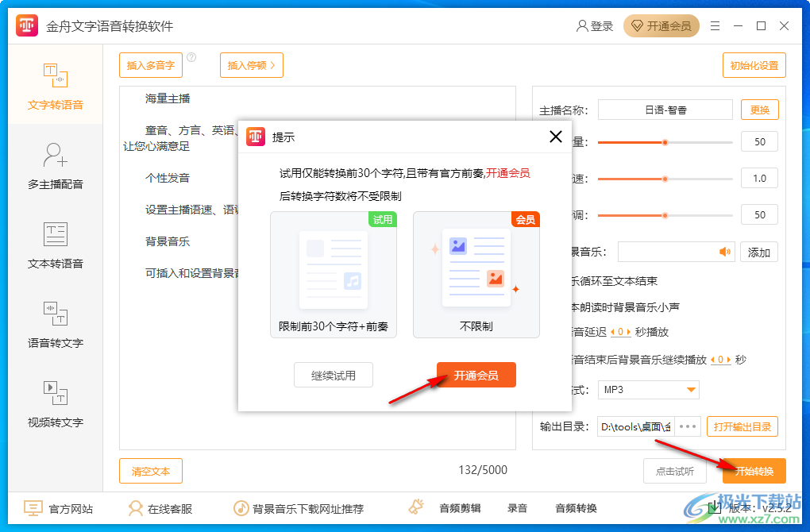Click the speaker icon to preview background music
Viewport: 810px width, 532px height.
pyautogui.click(x=723, y=252)
